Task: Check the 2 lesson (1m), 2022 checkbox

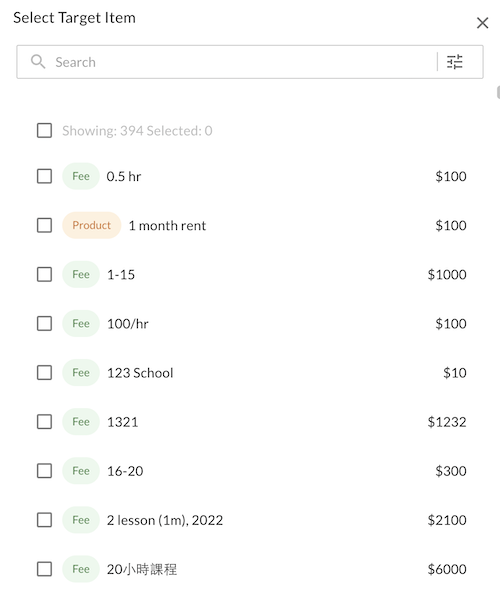Action: click(x=45, y=520)
